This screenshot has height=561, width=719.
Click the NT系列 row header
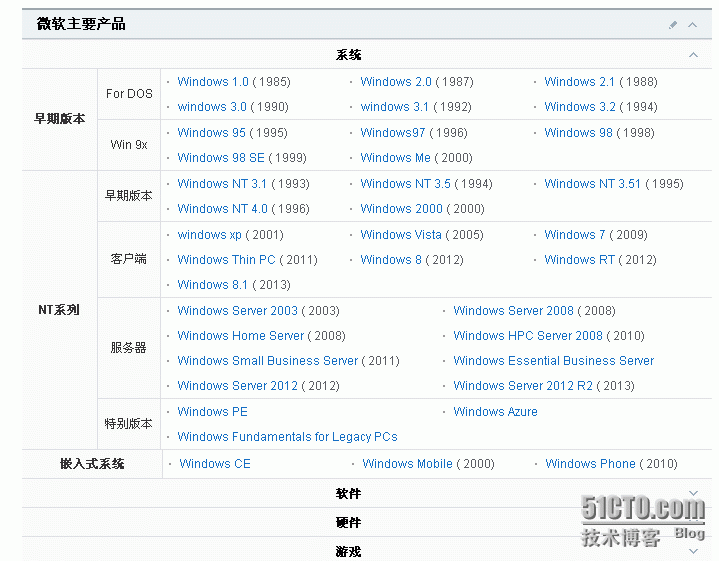pos(59,310)
